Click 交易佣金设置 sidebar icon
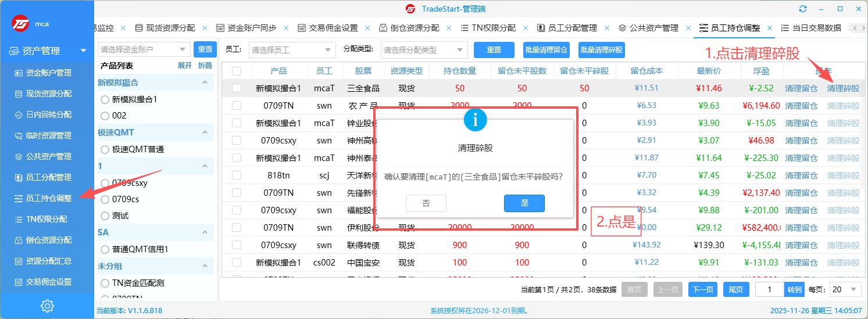Screen dimensions: 868x319 click(19, 282)
